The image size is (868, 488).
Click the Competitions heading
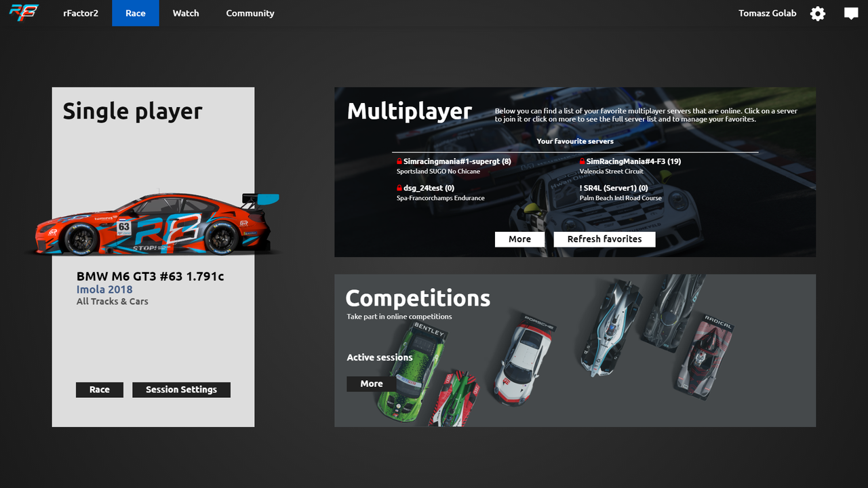(x=418, y=298)
